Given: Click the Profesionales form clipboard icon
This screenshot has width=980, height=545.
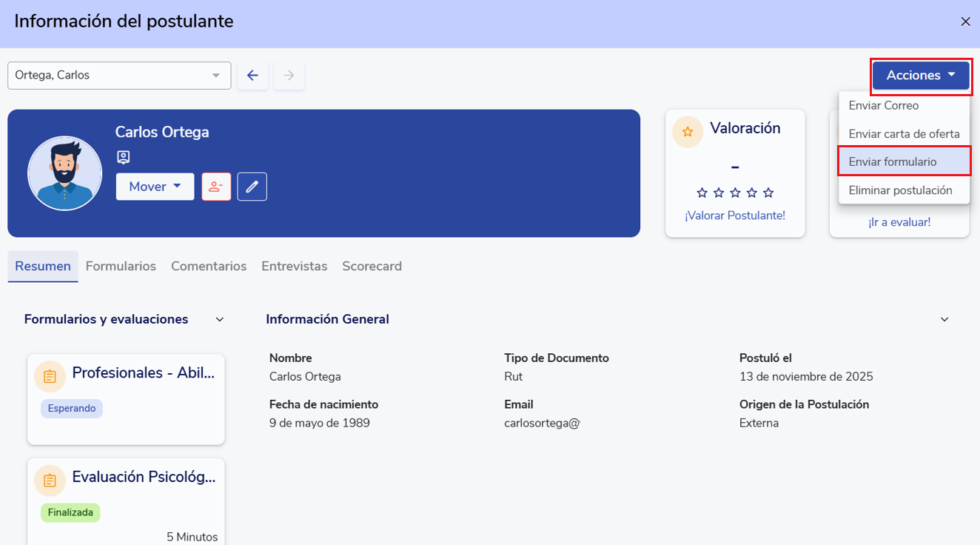Looking at the screenshot, I should (x=50, y=377).
